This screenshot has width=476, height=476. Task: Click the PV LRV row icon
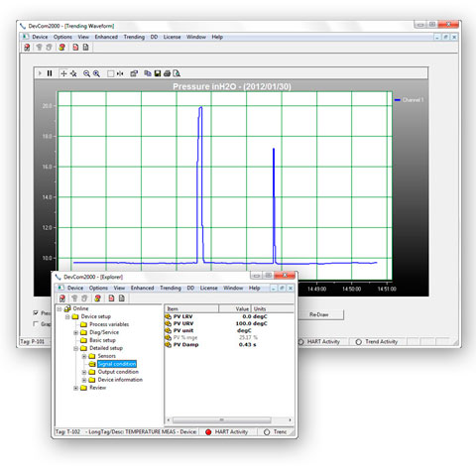pos(168,316)
